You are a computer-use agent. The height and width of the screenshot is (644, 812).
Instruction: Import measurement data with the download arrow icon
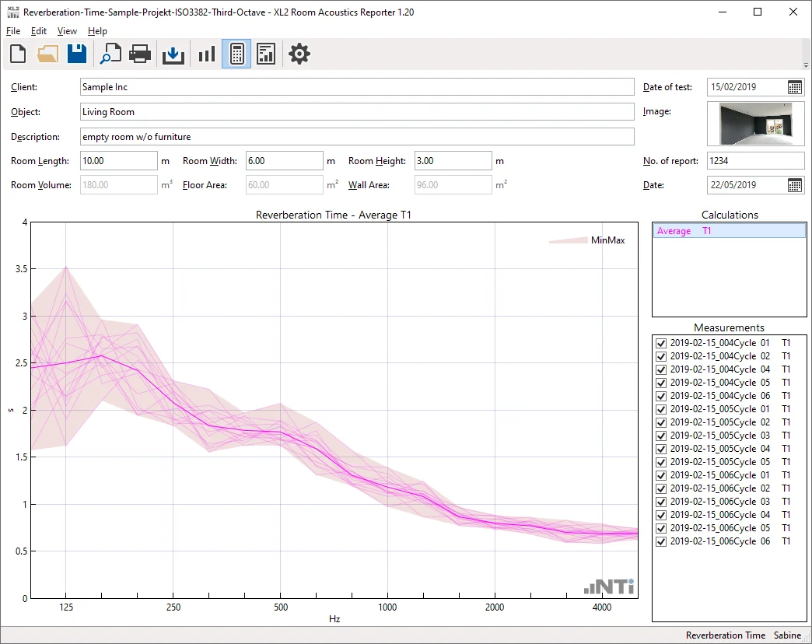click(173, 54)
